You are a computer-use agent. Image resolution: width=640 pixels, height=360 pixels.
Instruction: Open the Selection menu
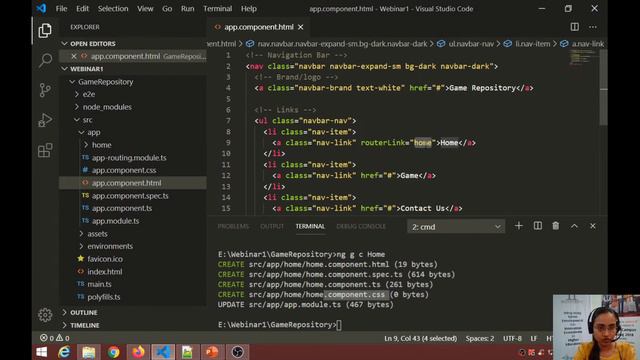[113, 9]
